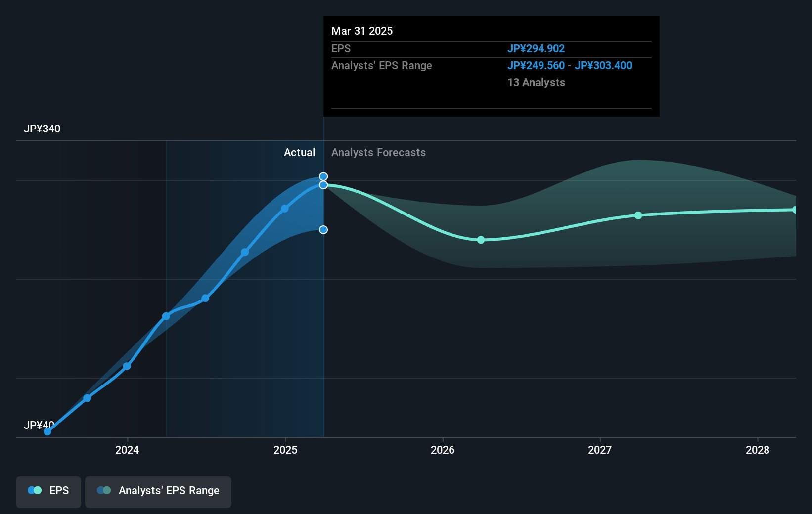
Task: Click the upper range marker at Mar 2025
Action: [x=323, y=176]
